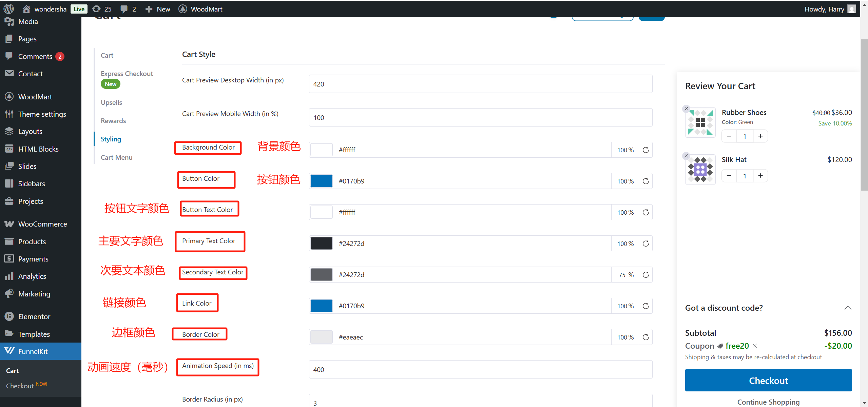868x407 pixels.
Task: Switch to the Express Checkout tab
Action: point(127,73)
